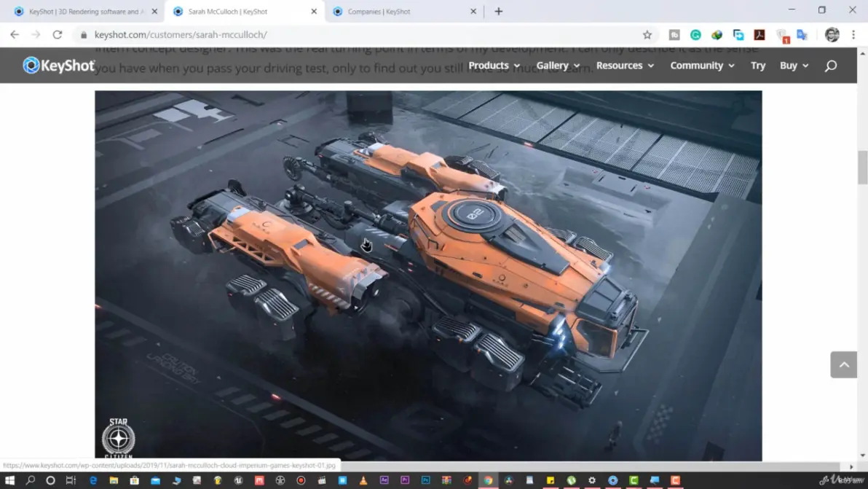Open the Settings gear in the taskbar
The width and height of the screenshot is (868, 489).
tap(592, 480)
